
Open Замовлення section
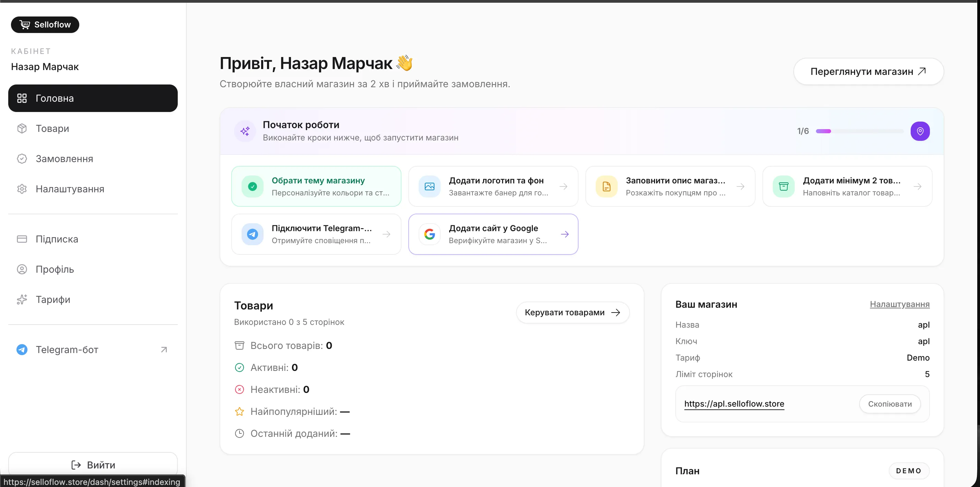pos(93,159)
